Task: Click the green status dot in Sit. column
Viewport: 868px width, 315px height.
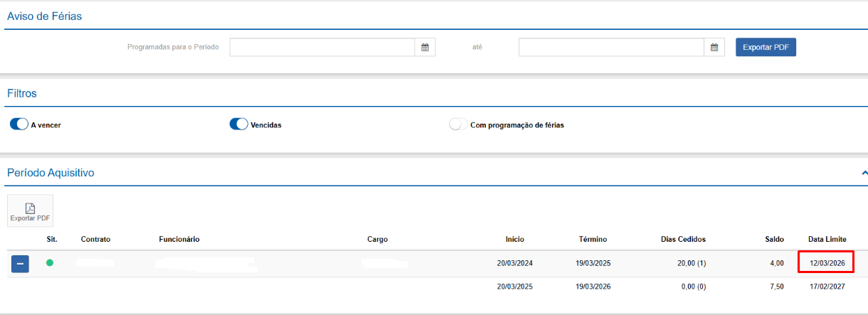Action: 50,263
